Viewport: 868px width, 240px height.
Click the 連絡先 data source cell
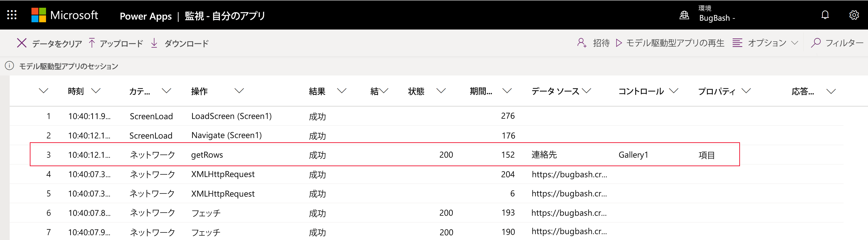click(x=544, y=155)
